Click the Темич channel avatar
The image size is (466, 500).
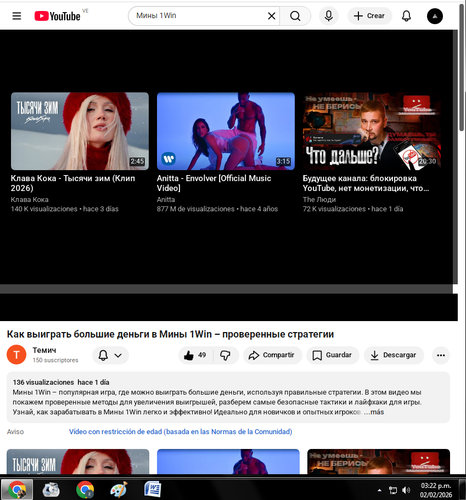[x=16, y=355]
